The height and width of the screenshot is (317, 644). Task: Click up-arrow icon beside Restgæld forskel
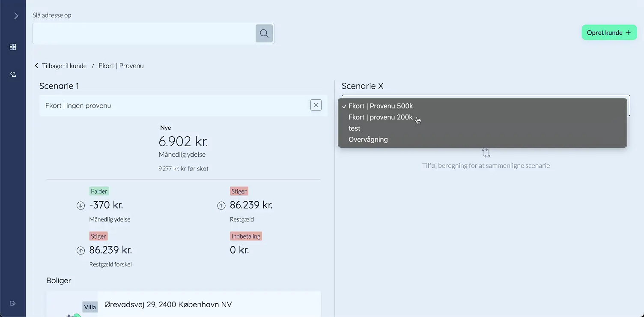[x=80, y=251]
